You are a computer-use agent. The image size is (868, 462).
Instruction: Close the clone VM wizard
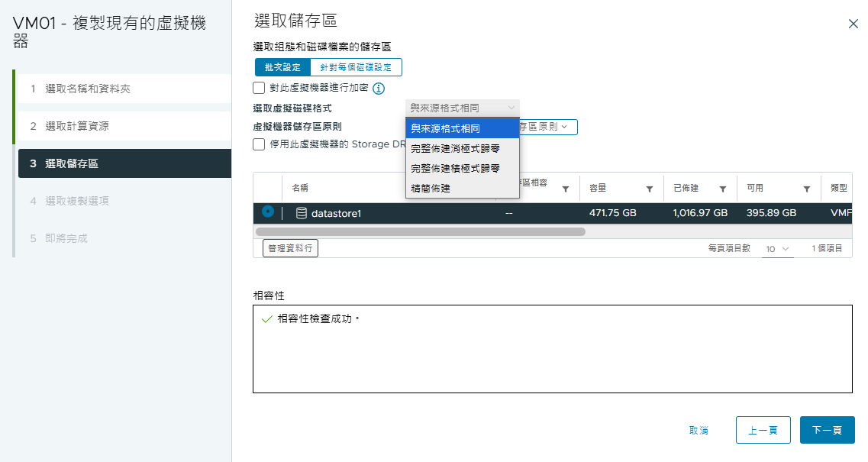tap(853, 24)
